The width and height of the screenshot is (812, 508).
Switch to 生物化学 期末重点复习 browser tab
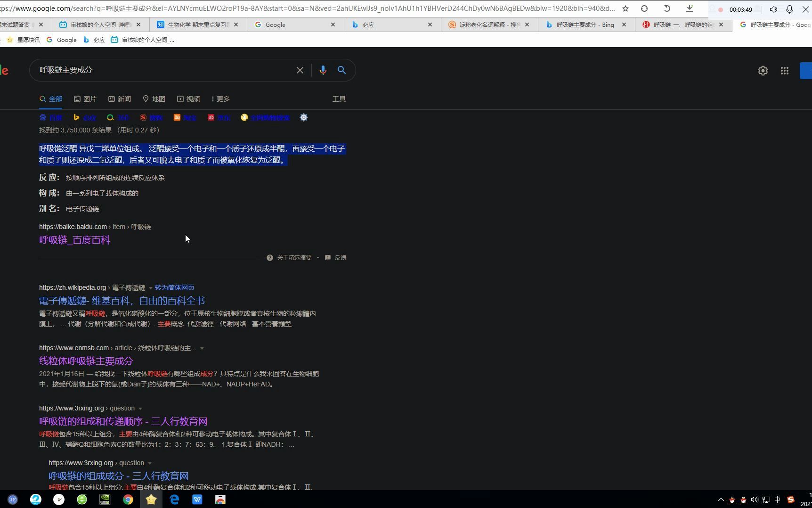pos(198,25)
